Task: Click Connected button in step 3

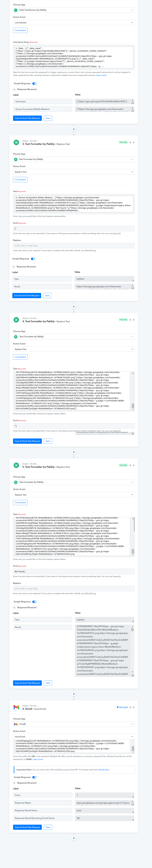Action: tap(20, 180)
